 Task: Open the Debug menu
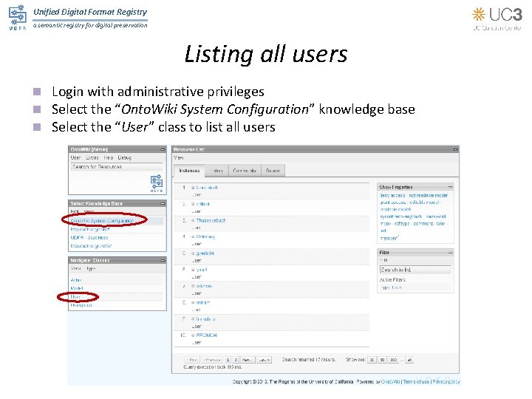pyautogui.click(x=125, y=158)
